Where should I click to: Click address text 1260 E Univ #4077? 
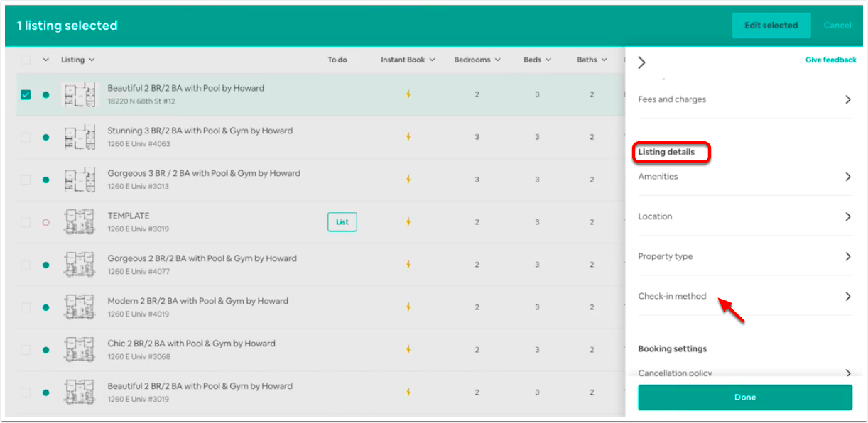pos(139,272)
